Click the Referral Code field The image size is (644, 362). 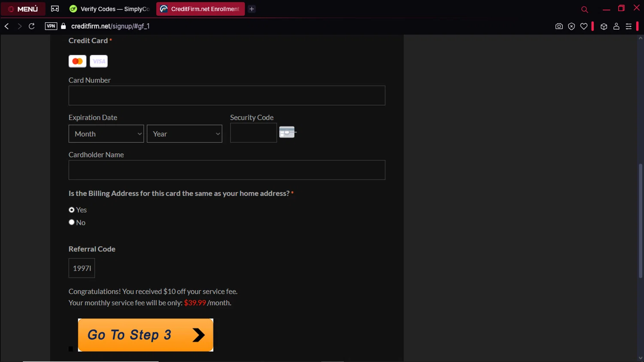[82, 268]
